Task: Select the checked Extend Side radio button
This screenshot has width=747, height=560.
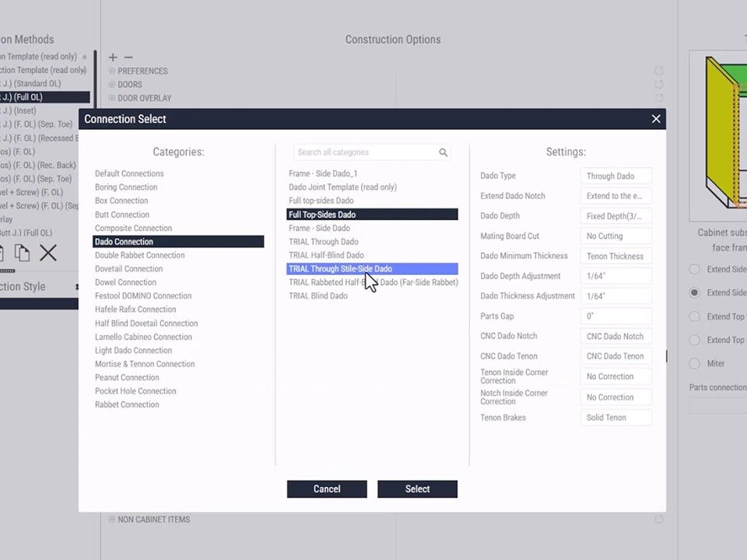Action: [x=695, y=292]
